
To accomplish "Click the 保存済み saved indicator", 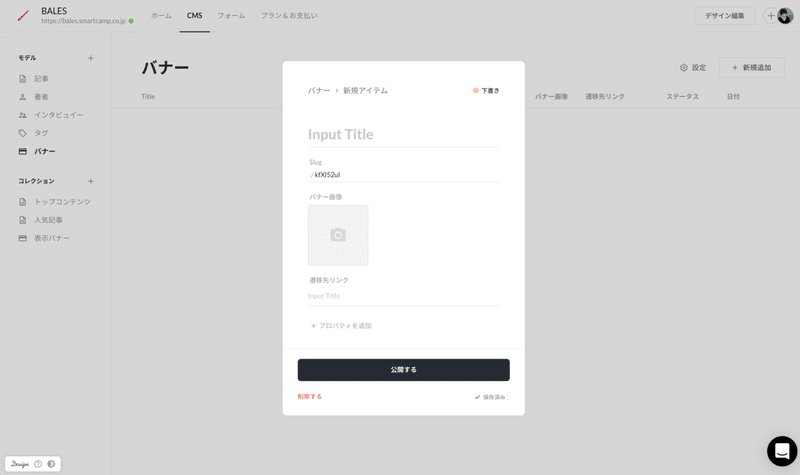I will [x=491, y=397].
